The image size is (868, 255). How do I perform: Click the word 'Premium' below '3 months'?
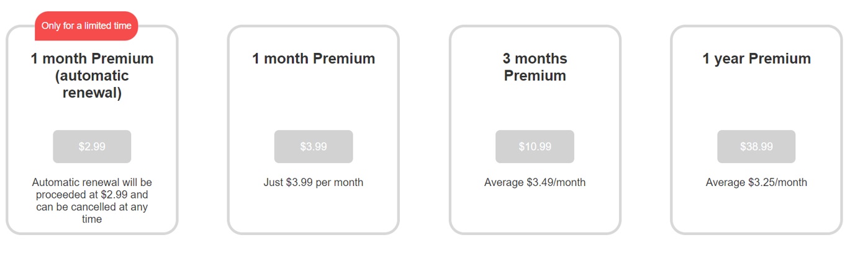pyautogui.click(x=535, y=76)
